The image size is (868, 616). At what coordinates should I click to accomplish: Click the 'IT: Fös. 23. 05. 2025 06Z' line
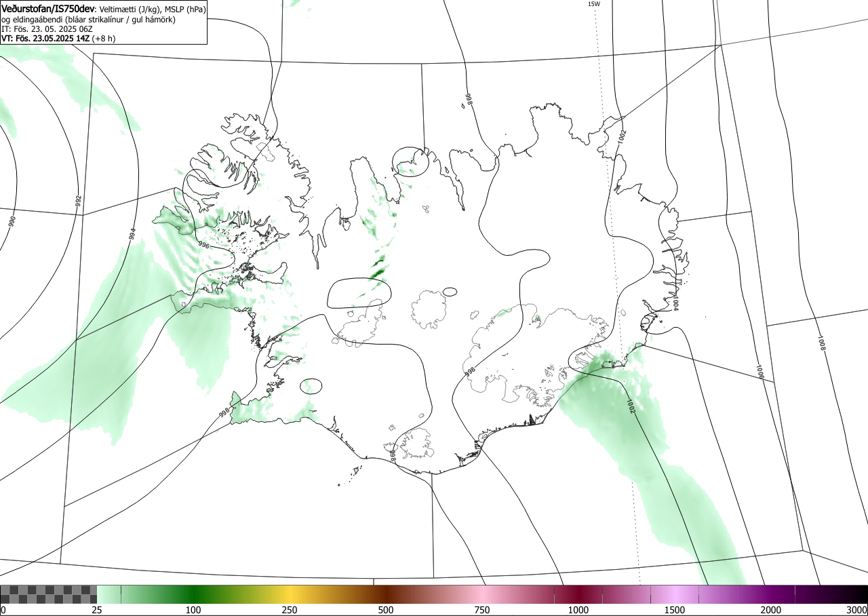(47, 29)
